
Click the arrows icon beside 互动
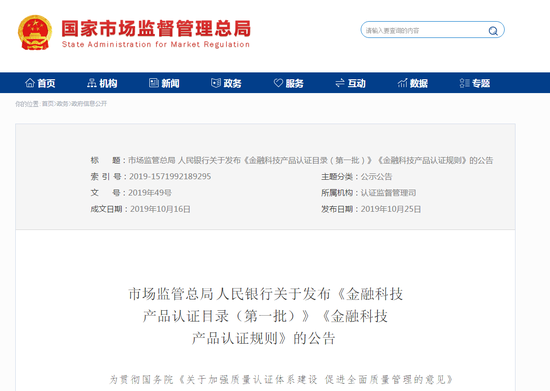(x=340, y=83)
